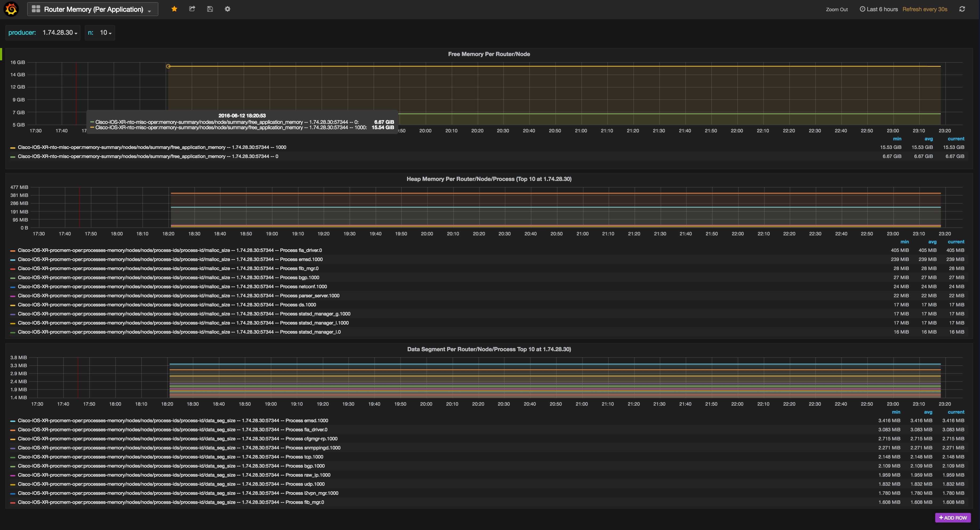Image resolution: width=980 pixels, height=530 pixels.
Task: Open the Last 6 hours time picker
Action: point(879,9)
